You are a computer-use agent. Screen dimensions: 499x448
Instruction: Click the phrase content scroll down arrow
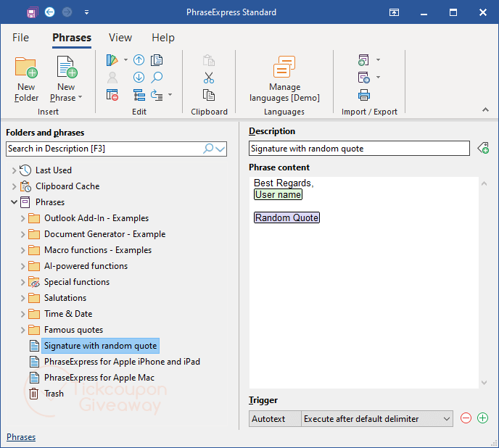coord(484,383)
